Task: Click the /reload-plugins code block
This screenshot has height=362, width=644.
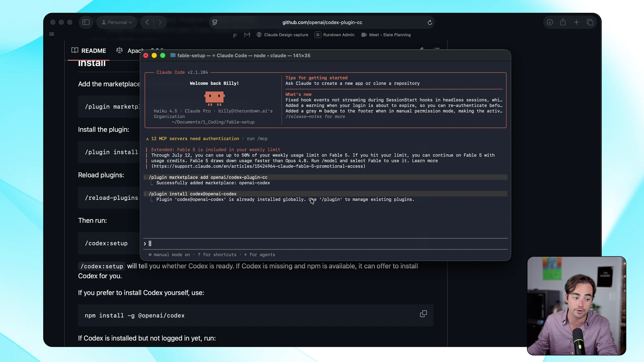Action: coord(109,197)
